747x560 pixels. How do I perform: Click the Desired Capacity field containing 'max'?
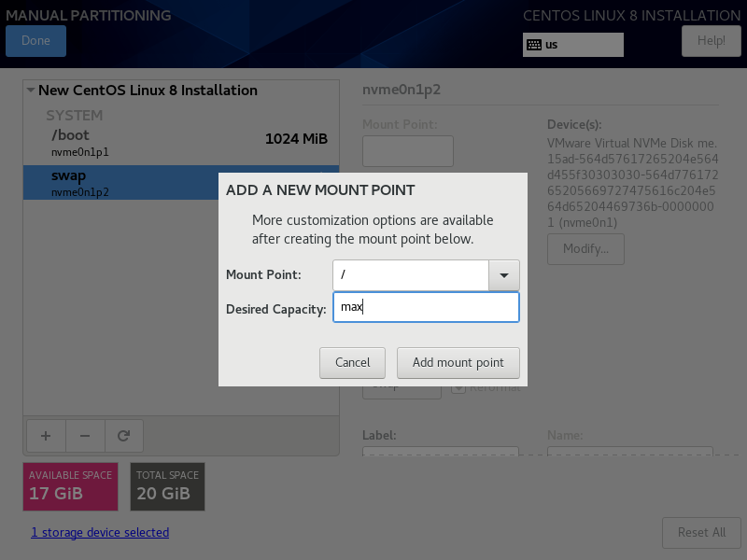pyautogui.click(x=426, y=307)
